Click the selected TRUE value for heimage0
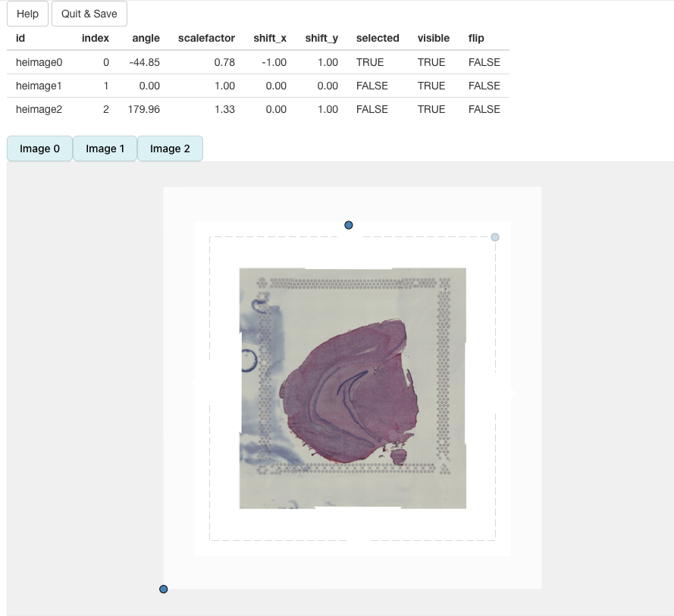The image size is (674, 616). [370, 62]
